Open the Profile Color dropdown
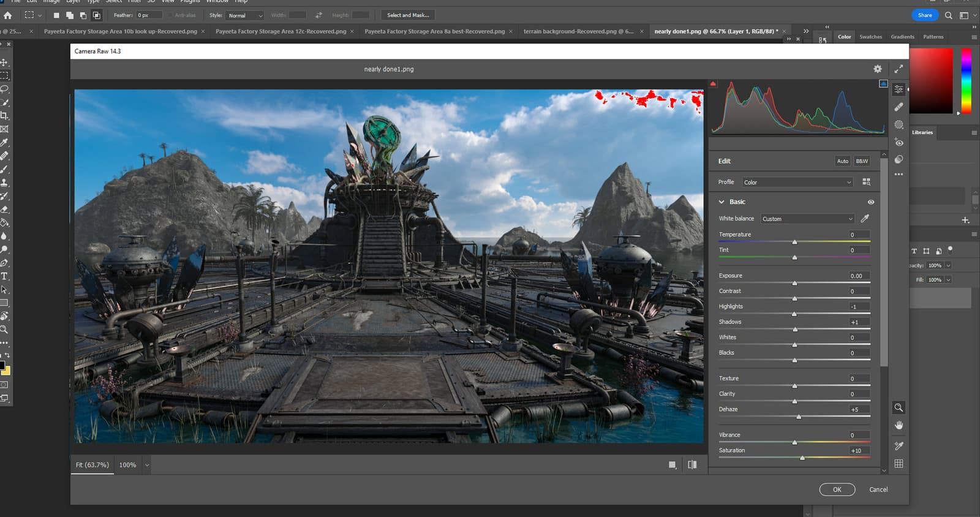This screenshot has height=517, width=980. click(x=797, y=183)
